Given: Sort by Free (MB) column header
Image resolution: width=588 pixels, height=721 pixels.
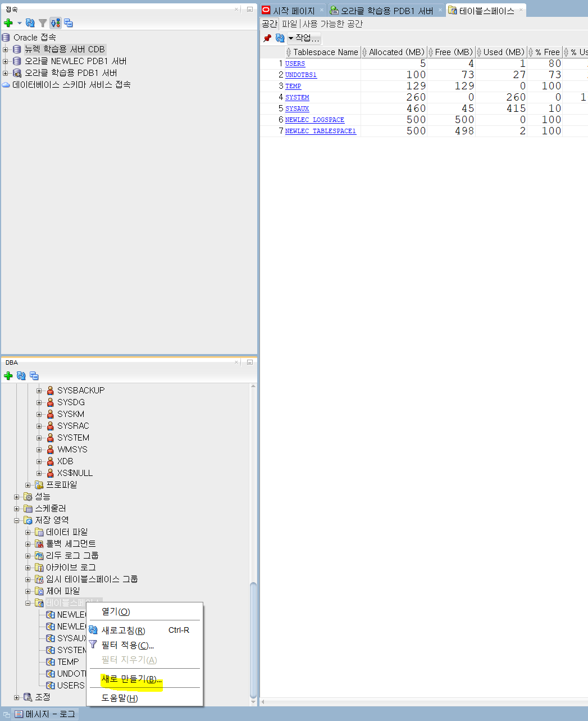Looking at the screenshot, I should (451, 52).
